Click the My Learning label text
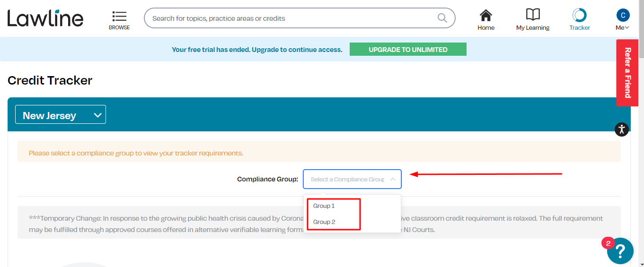Image resolution: width=644 pixels, height=267 pixels. click(x=533, y=28)
